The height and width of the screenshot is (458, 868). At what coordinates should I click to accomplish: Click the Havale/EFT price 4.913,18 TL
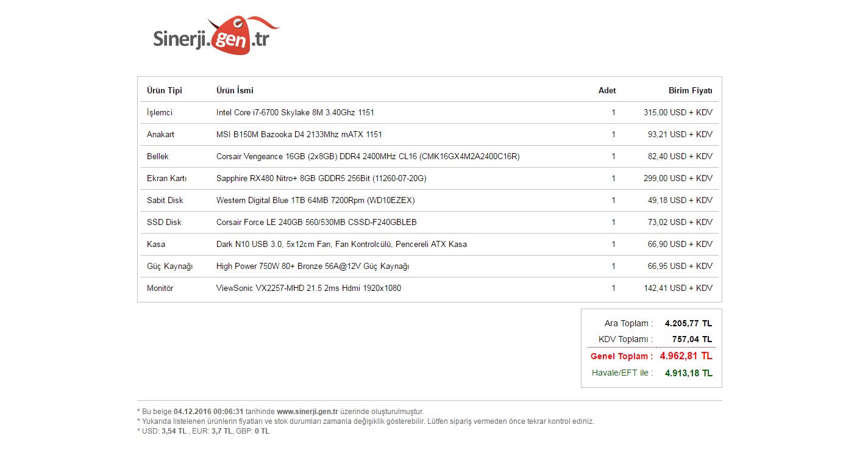pyautogui.click(x=689, y=373)
